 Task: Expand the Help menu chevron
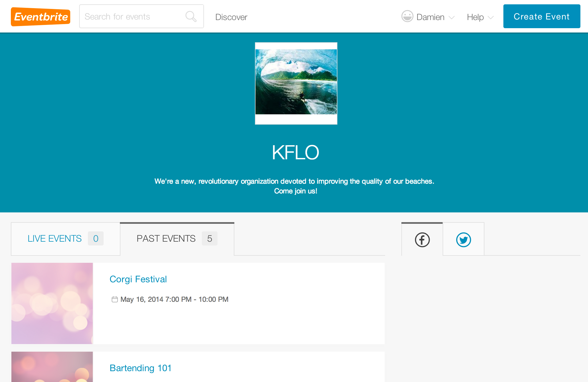click(491, 18)
